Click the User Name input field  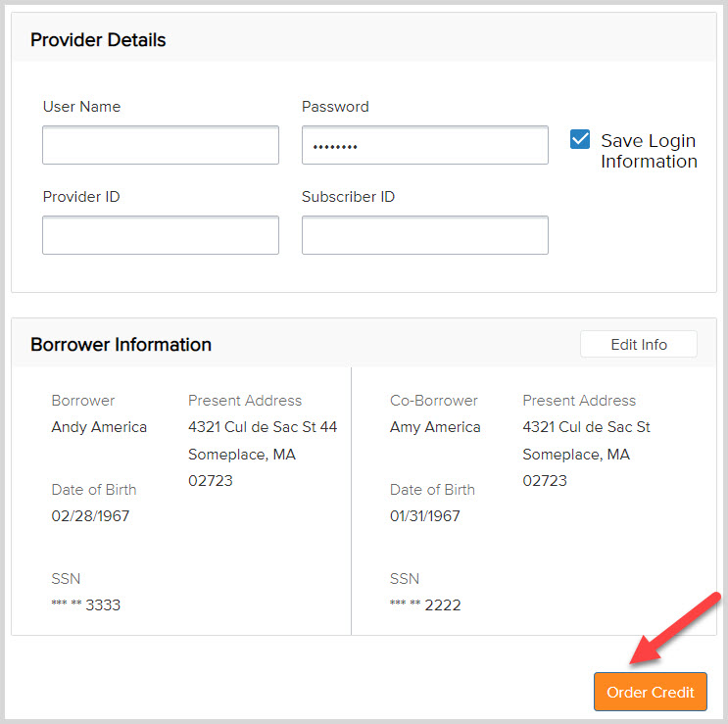pos(161,145)
